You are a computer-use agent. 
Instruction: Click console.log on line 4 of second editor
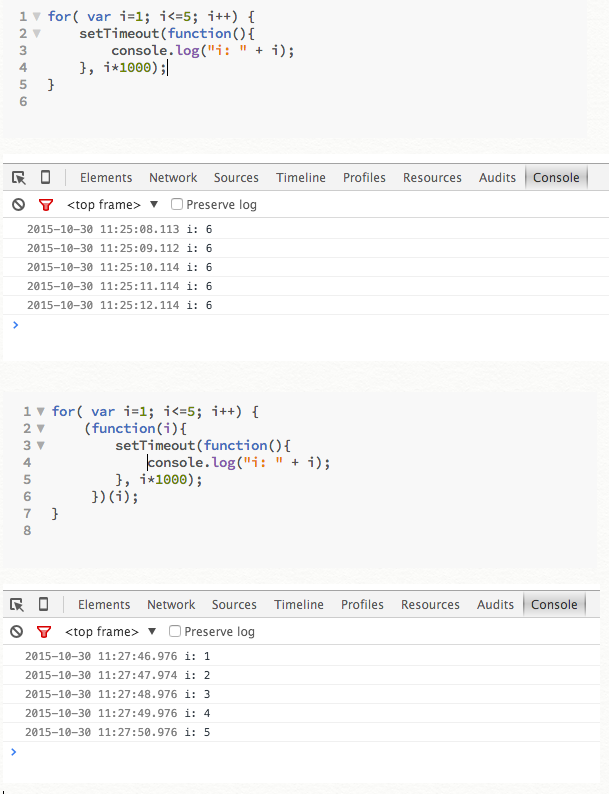pos(191,462)
